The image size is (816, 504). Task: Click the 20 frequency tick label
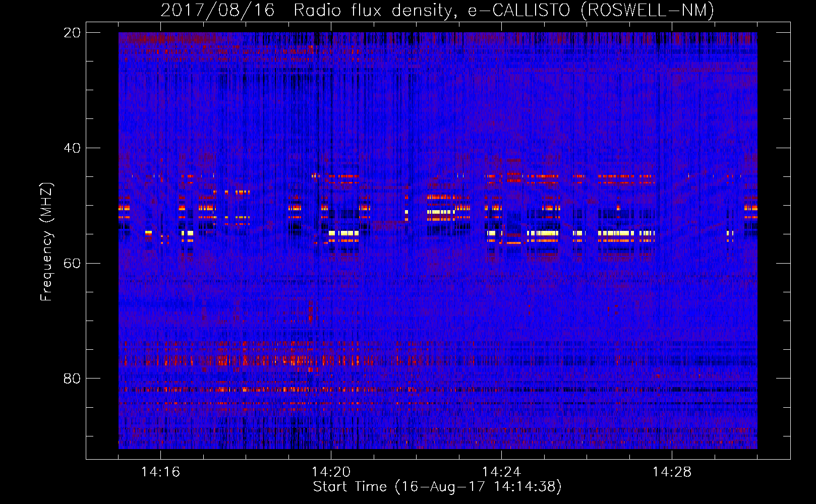coord(72,33)
